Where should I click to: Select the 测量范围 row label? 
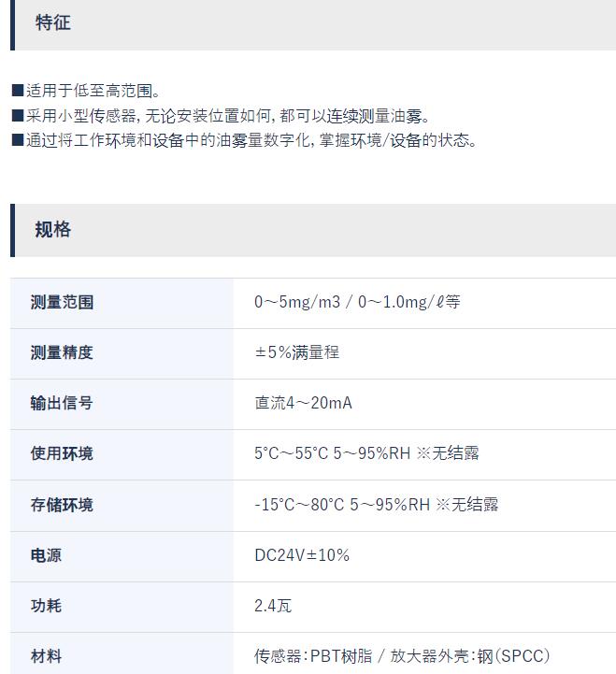point(62,302)
